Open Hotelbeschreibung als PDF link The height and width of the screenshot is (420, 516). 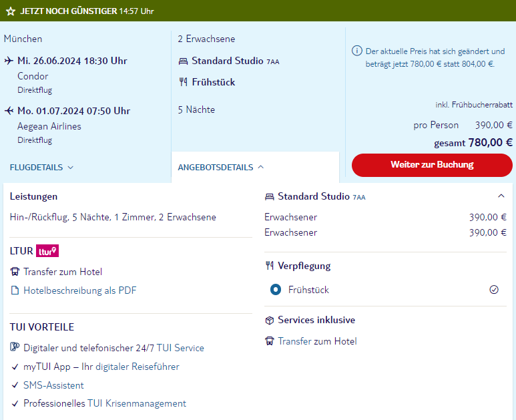80,290
